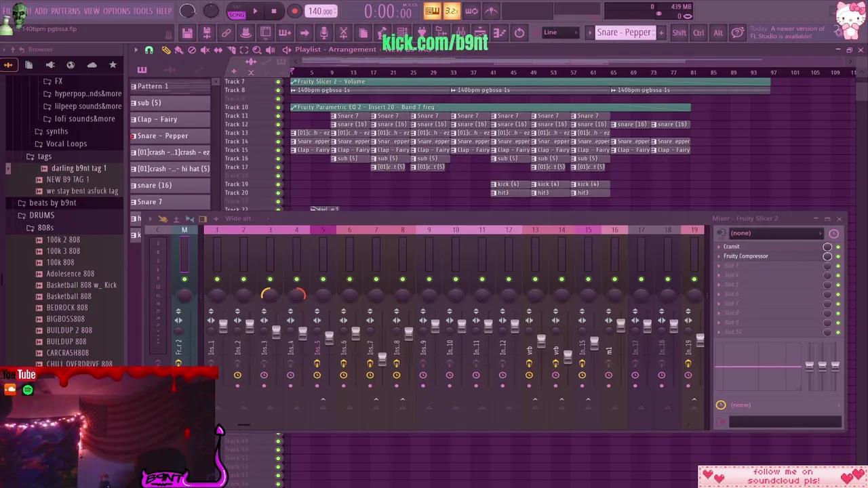This screenshot has height=488, width=868.
Task: Open the VIEW menu
Action: coord(92,11)
